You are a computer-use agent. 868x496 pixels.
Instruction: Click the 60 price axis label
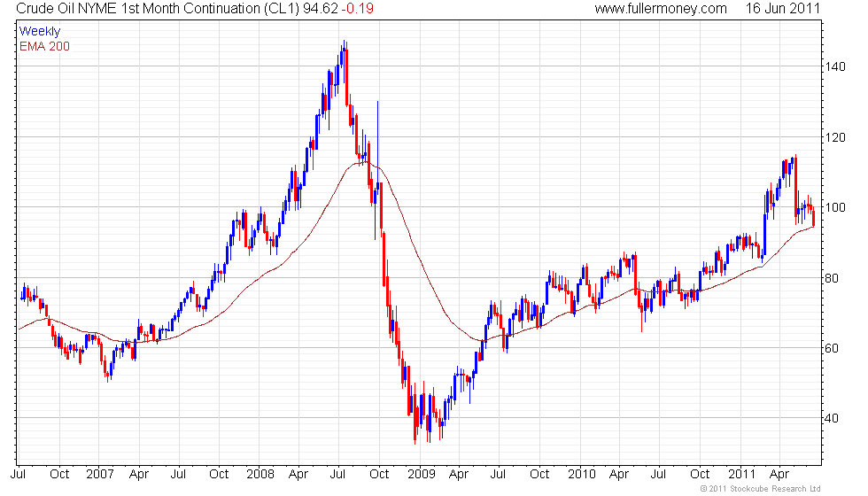click(x=832, y=348)
